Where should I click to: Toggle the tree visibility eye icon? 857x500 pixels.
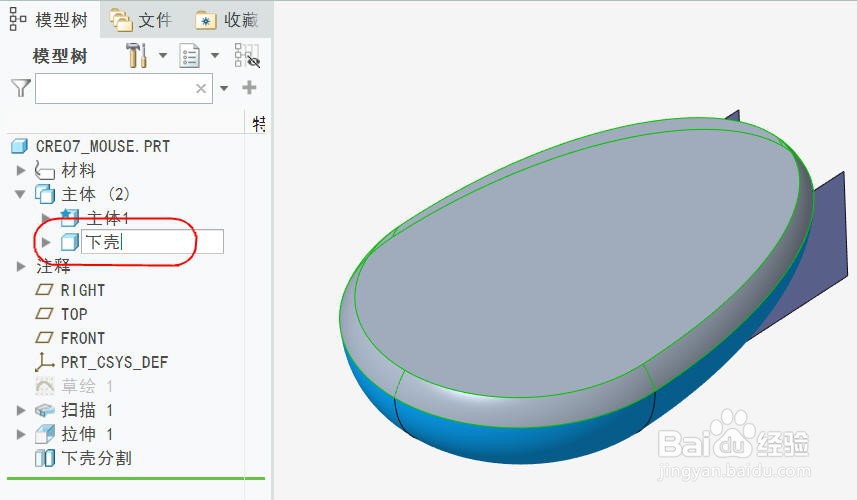point(247,55)
